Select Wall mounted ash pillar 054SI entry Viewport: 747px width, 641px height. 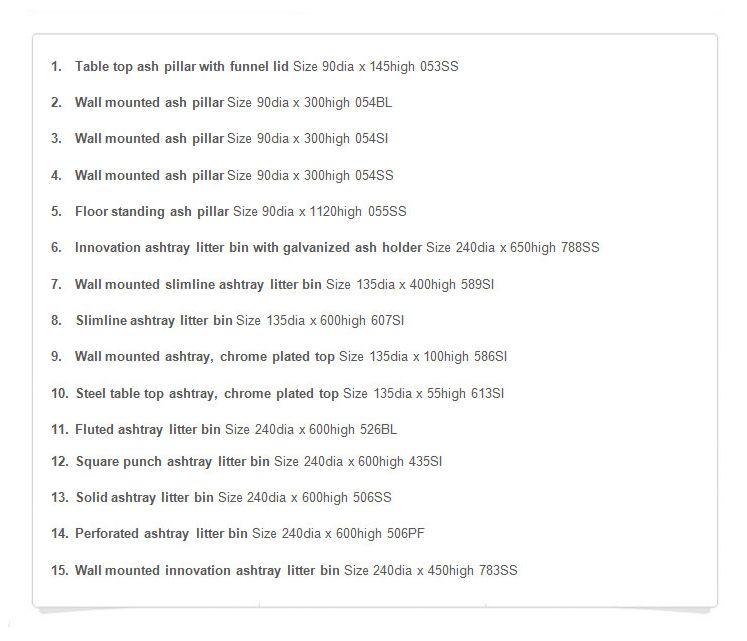point(220,139)
